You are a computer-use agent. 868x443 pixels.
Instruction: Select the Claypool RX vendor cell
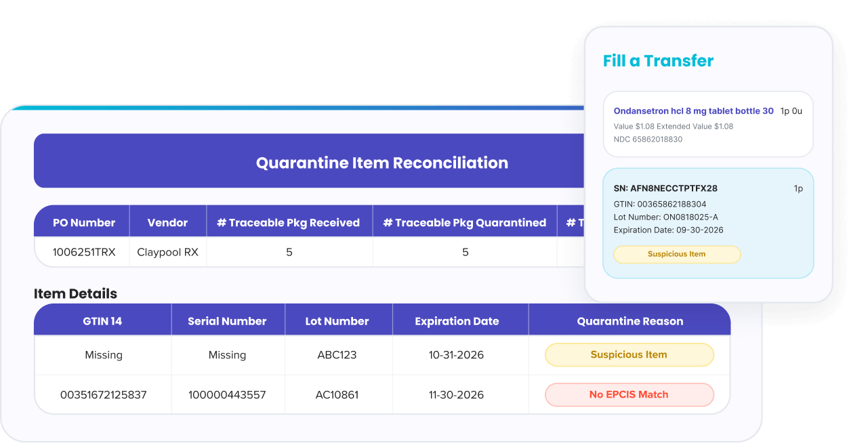pyautogui.click(x=168, y=253)
